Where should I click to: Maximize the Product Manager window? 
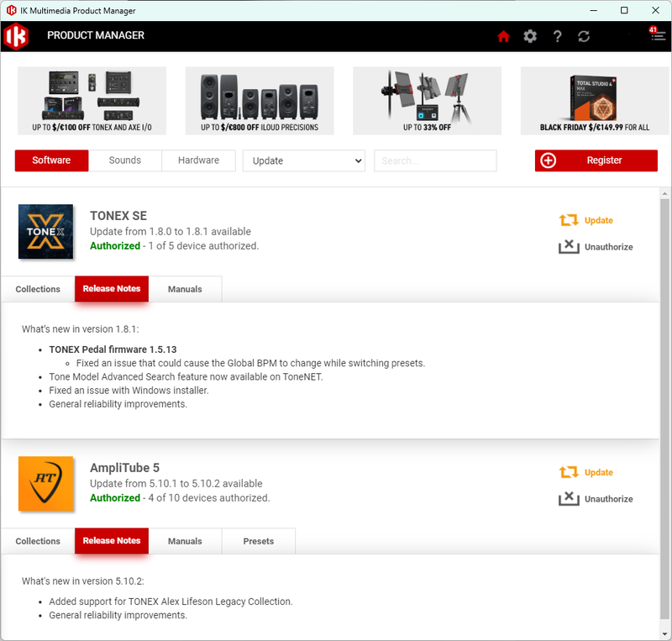624,10
